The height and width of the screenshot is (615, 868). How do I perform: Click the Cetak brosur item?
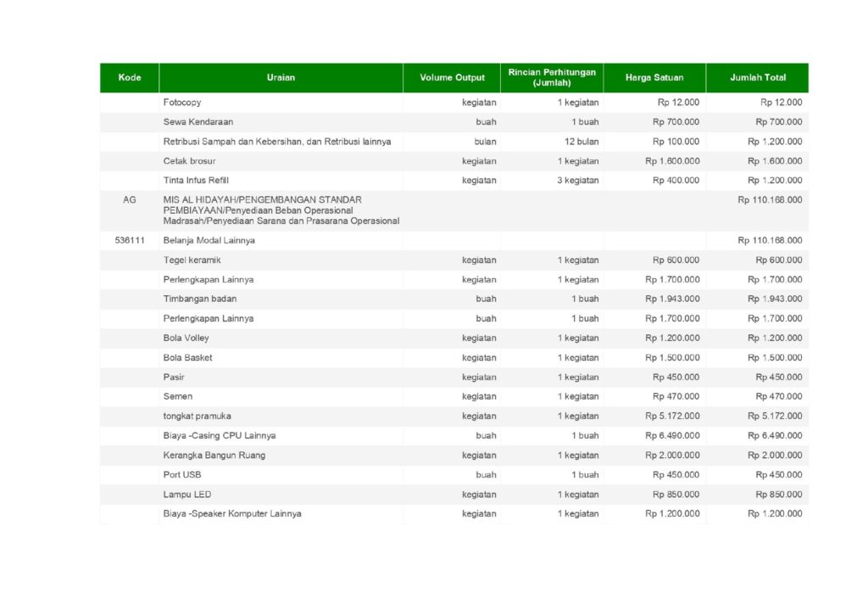(x=190, y=161)
